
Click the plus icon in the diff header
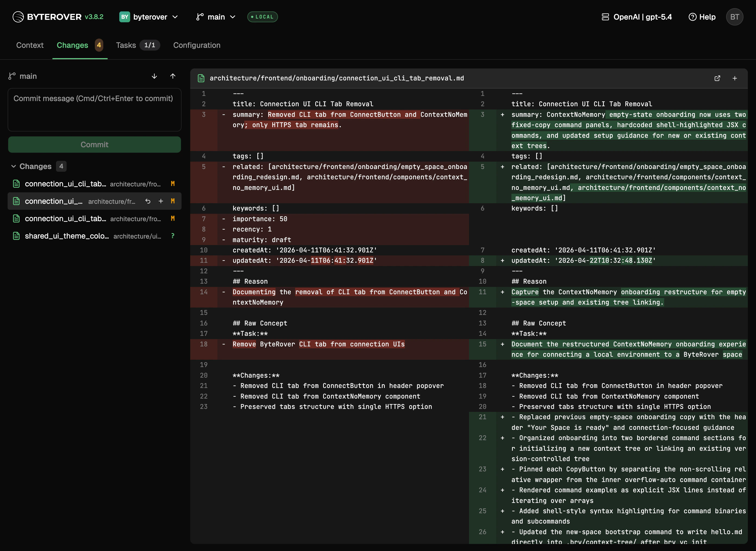(x=735, y=78)
